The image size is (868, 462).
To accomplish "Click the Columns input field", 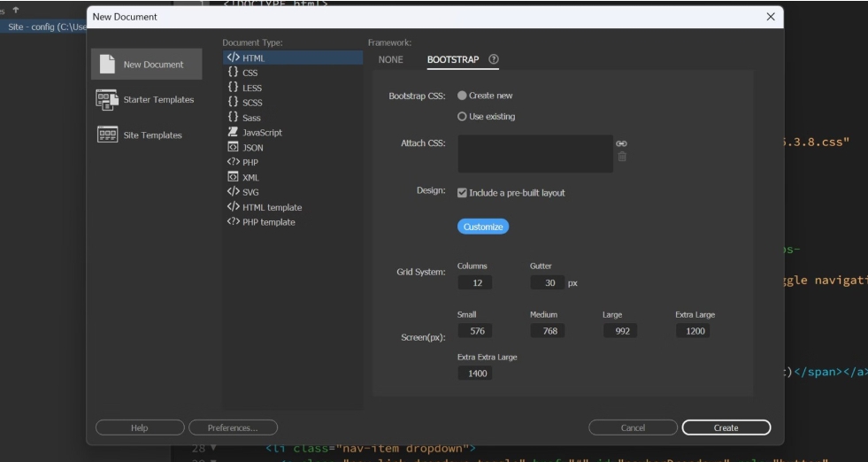I will [x=475, y=282].
